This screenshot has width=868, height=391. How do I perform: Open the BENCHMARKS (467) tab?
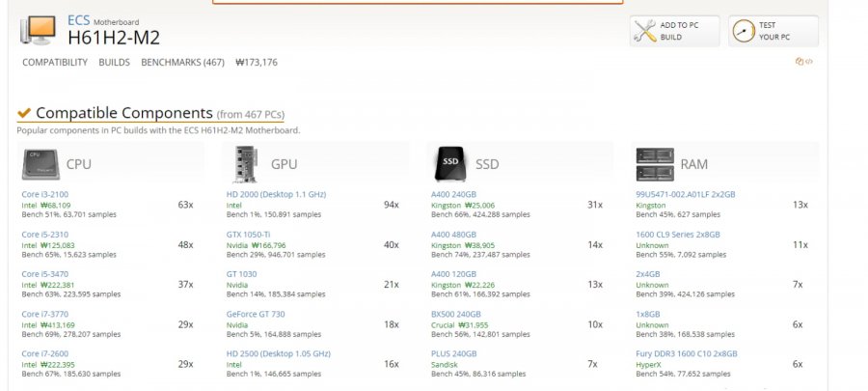(x=182, y=63)
